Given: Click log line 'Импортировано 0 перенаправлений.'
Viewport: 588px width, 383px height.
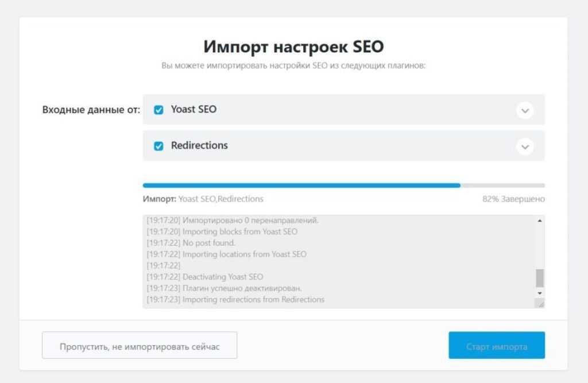Looking at the screenshot, I should 233,220.
